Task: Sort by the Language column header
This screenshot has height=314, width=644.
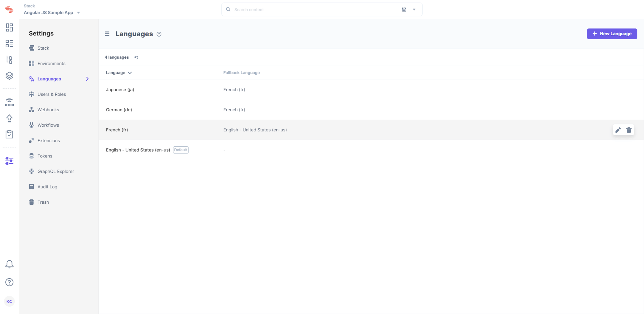Action: [x=119, y=73]
